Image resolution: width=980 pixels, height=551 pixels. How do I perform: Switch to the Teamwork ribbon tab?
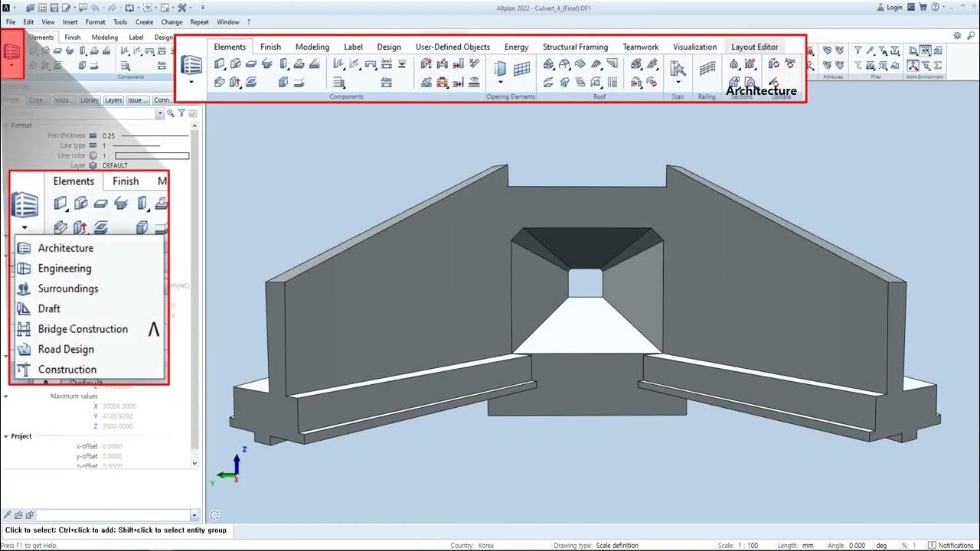pyautogui.click(x=640, y=47)
